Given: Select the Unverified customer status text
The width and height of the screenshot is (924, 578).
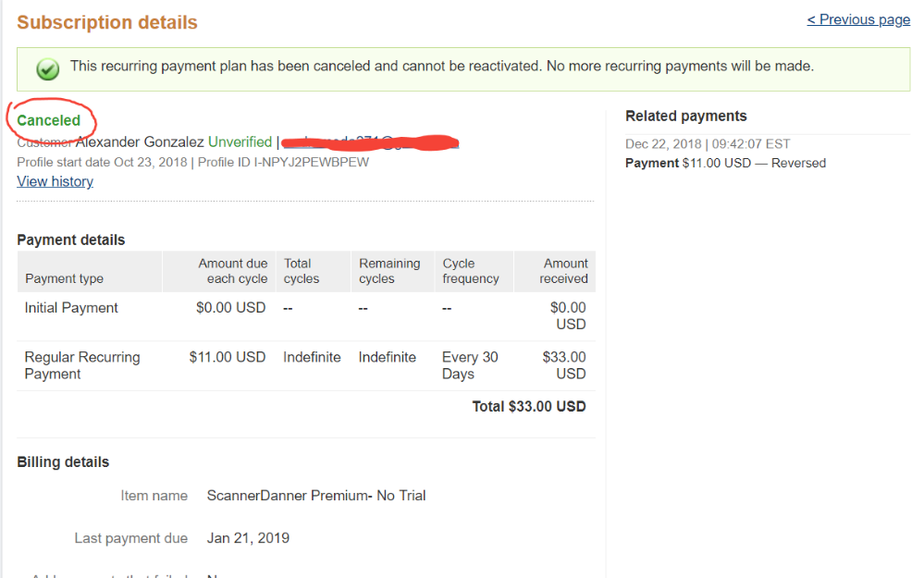Looking at the screenshot, I should coord(240,142).
